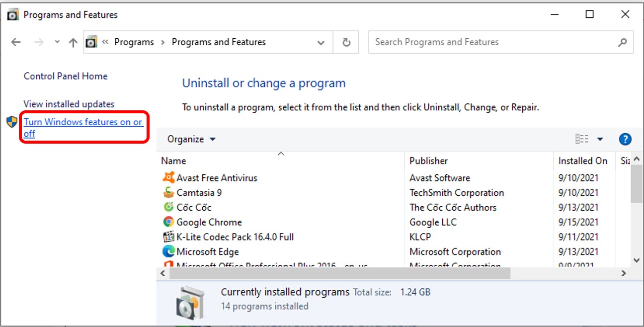644x327 pixels.
Task: Open Turn Windows features on or off
Action: (82, 122)
